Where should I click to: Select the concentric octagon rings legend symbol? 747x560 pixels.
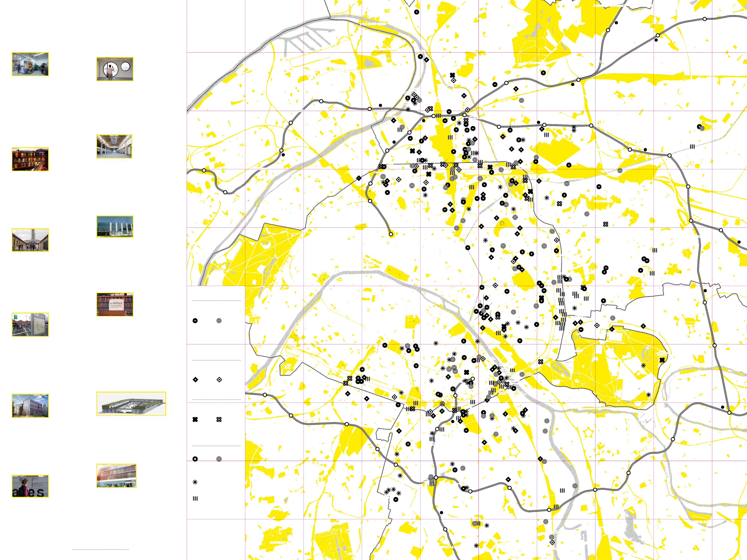coord(219,459)
